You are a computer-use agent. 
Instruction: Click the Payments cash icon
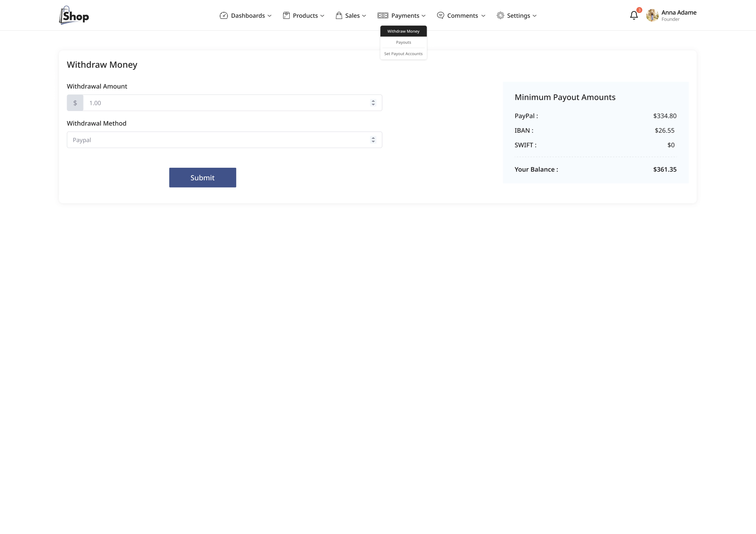click(x=382, y=15)
